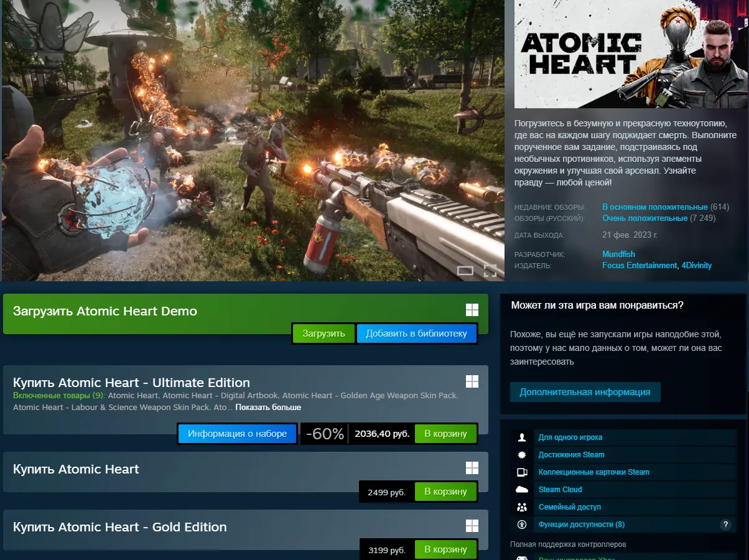The height and width of the screenshot is (560, 749).
Task: Click the 2036,40 руб. discounted price
Action: pos(382,434)
